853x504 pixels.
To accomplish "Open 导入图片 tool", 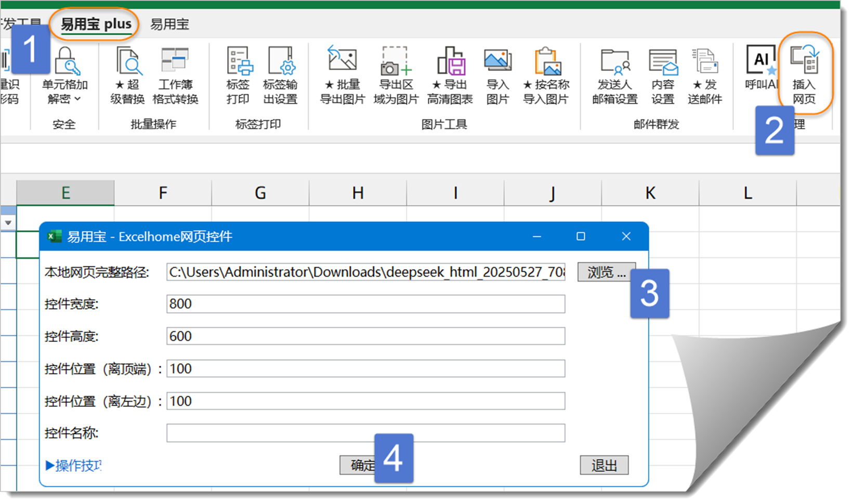I will tap(497, 76).
